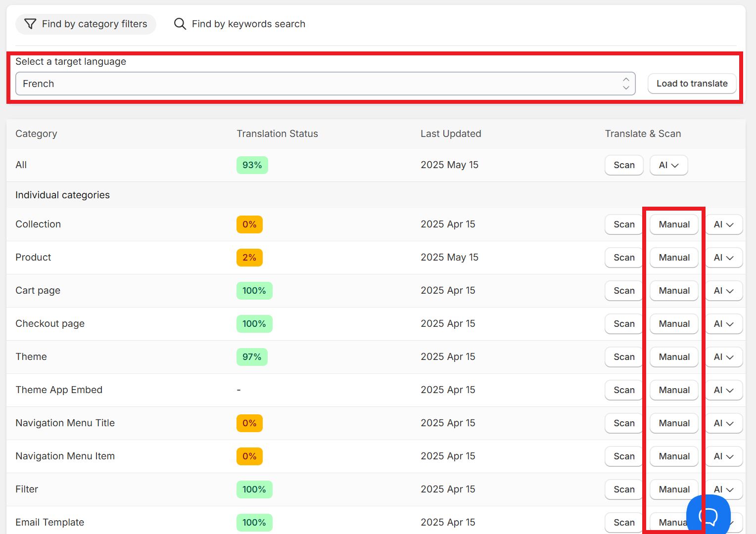Expand AI dropdown for Collection

coord(723,224)
